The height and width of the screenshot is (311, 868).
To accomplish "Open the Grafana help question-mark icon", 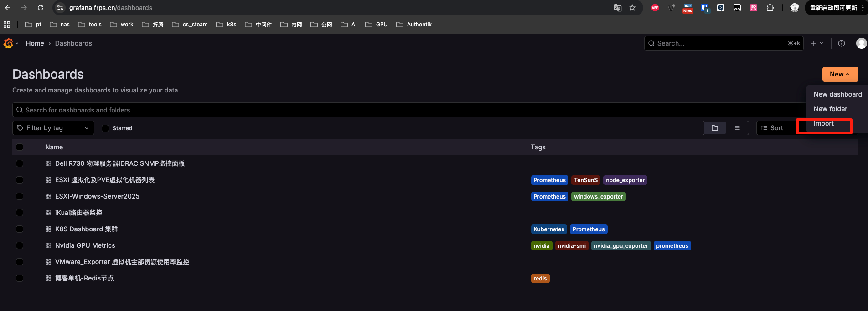I will tap(842, 43).
